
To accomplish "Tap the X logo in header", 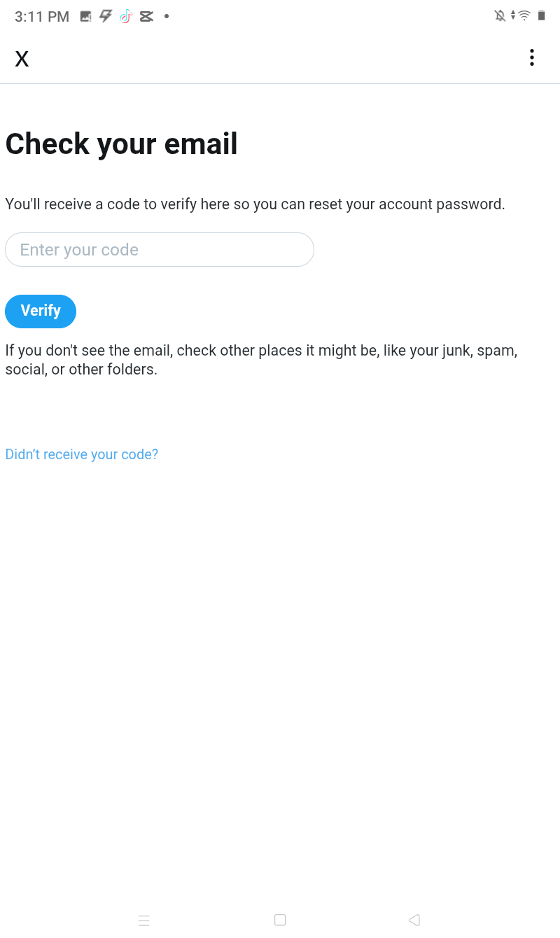I will (x=22, y=59).
